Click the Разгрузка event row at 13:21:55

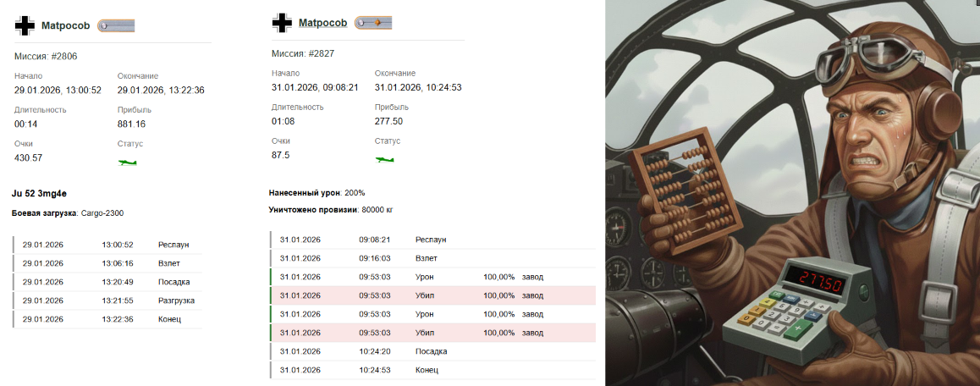coord(107,301)
